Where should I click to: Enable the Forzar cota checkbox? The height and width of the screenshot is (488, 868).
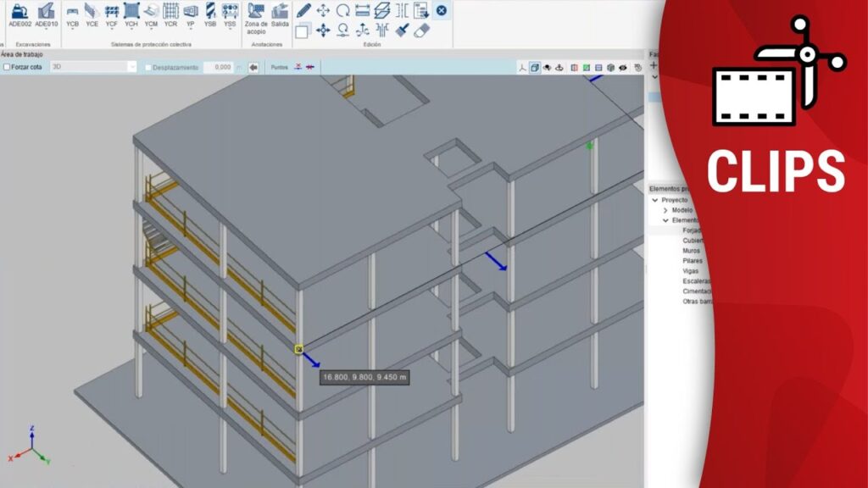8,67
